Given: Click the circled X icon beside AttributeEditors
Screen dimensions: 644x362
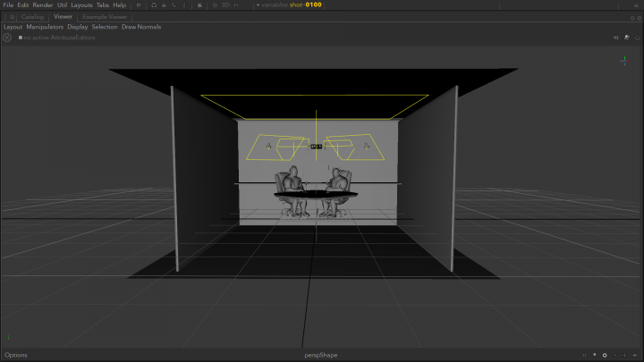Looking at the screenshot, I should [7, 38].
